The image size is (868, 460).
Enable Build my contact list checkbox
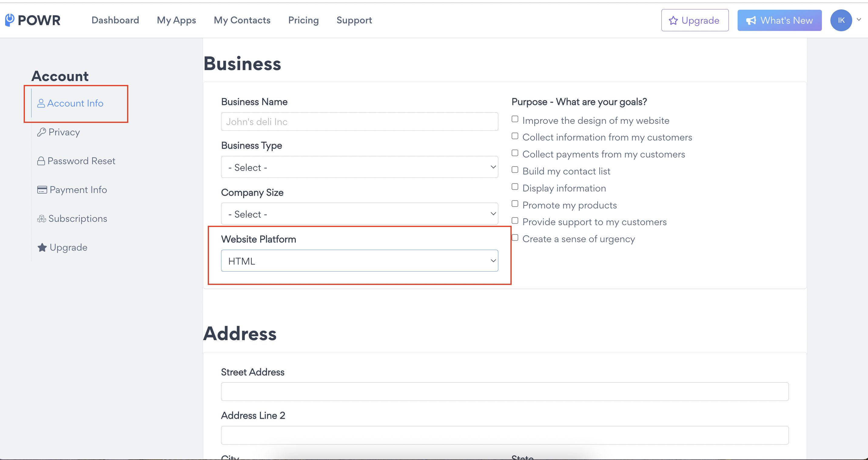(x=515, y=170)
